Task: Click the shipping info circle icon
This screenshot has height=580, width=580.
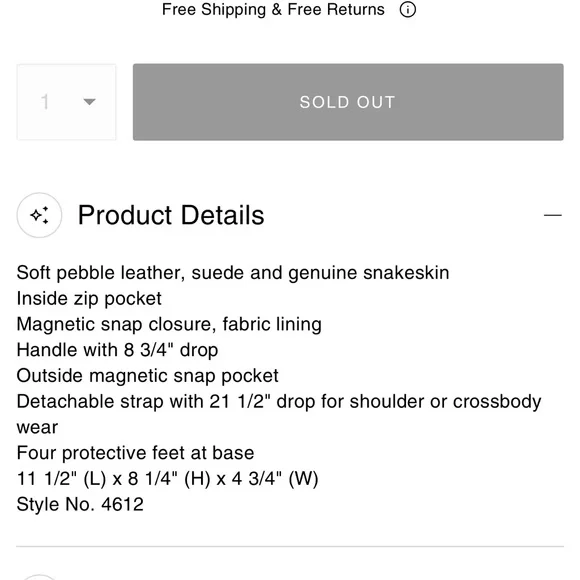Action: (408, 10)
